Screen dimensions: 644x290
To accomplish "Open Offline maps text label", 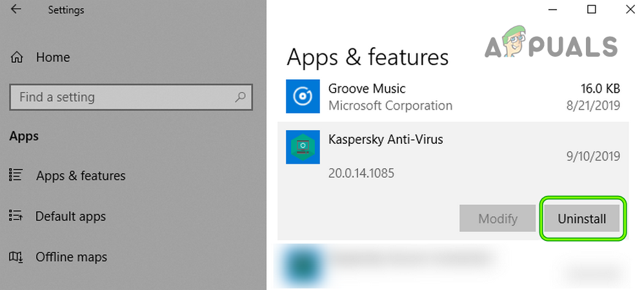I will tap(71, 257).
